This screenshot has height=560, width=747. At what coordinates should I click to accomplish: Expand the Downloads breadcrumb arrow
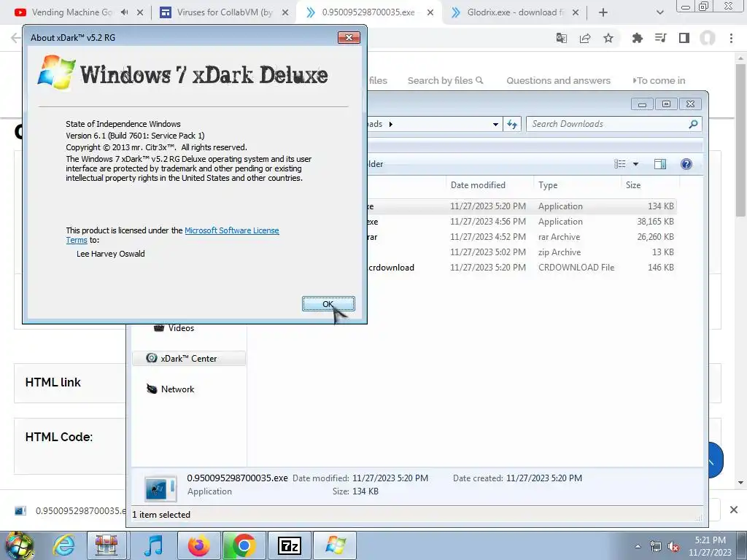(x=391, y=124)
